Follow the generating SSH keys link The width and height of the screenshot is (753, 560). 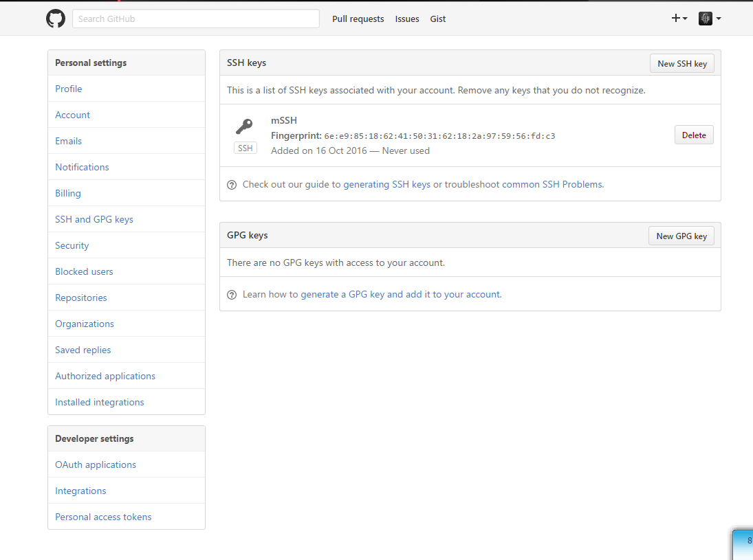click(x=386, y=184)
